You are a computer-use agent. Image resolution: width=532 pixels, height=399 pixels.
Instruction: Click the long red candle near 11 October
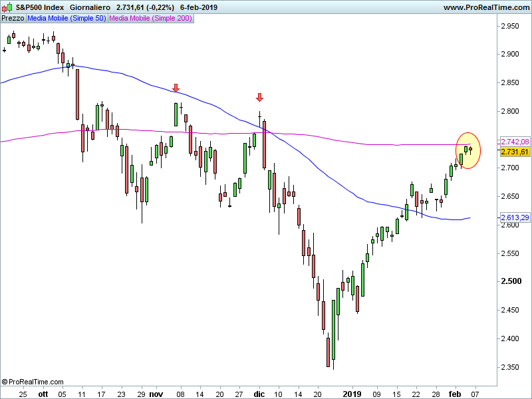pos(77,94)
